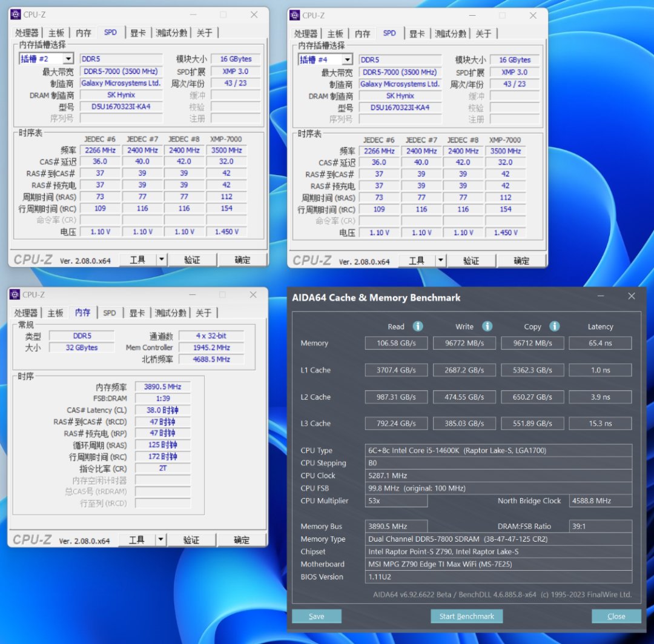The width and height of the screenshot is (654, 644).
Task: Click XMP-7000 3500 MHz cell in slot #2
Action: [x=226, y=150]
